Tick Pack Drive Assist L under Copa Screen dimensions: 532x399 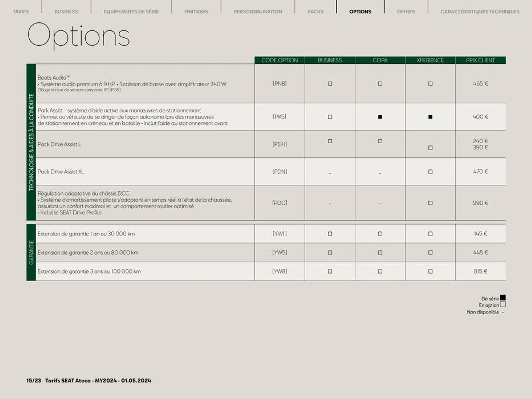click(x=380, y=141)
